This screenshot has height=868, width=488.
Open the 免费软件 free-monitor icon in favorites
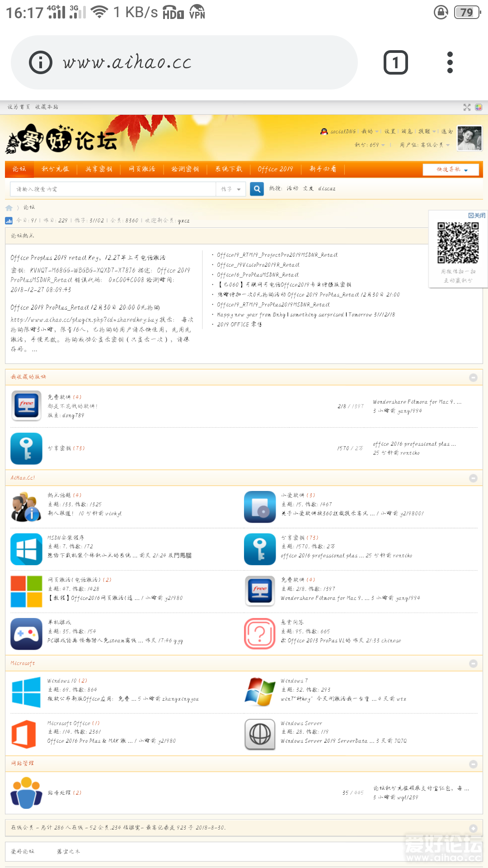[x=27, y=406]
